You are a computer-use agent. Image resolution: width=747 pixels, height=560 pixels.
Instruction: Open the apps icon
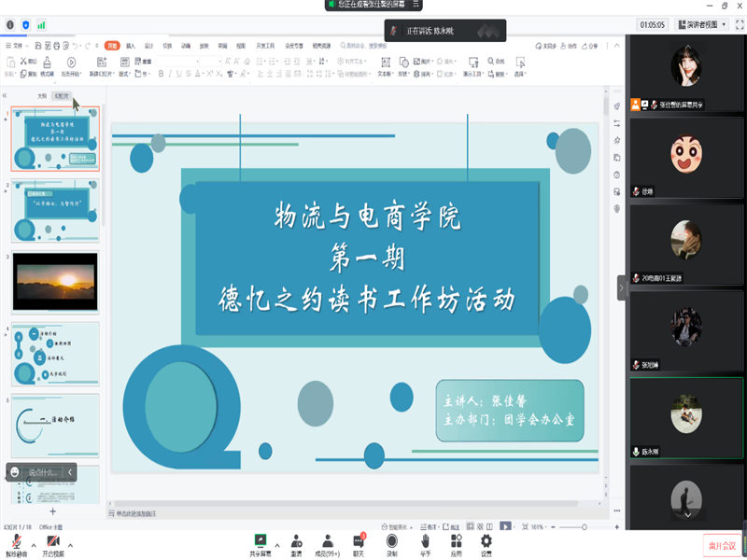[x=456, y=542]
